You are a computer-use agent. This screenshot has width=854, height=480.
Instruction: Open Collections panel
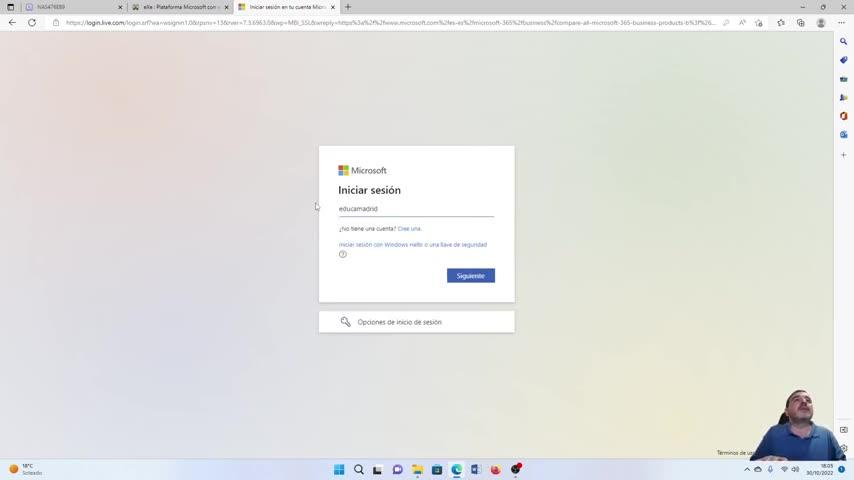[x=801, y=23]
